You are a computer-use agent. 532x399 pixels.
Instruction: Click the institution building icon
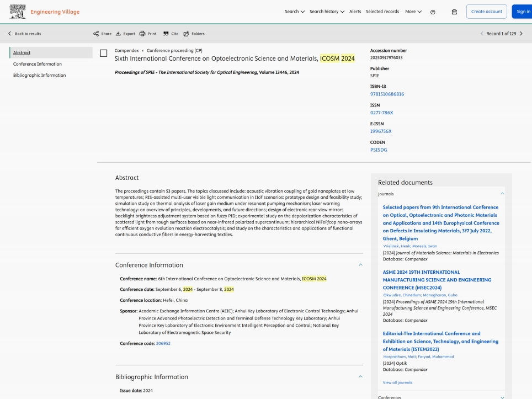click(454, 12)
